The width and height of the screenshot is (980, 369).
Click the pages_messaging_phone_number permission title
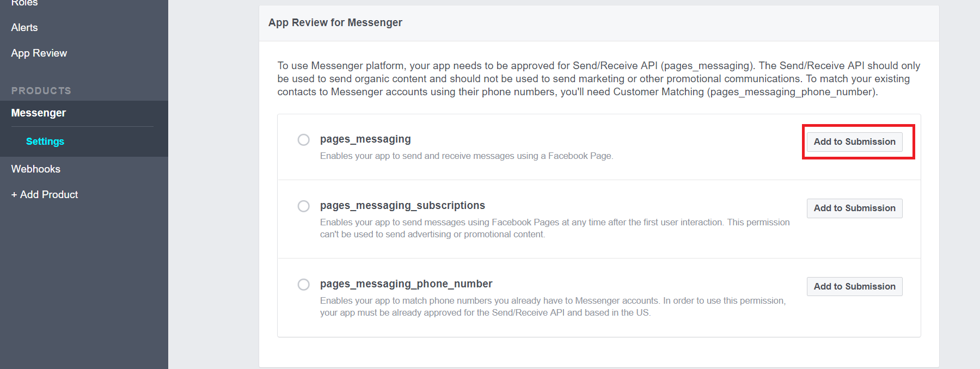click(x=406, y=284)
